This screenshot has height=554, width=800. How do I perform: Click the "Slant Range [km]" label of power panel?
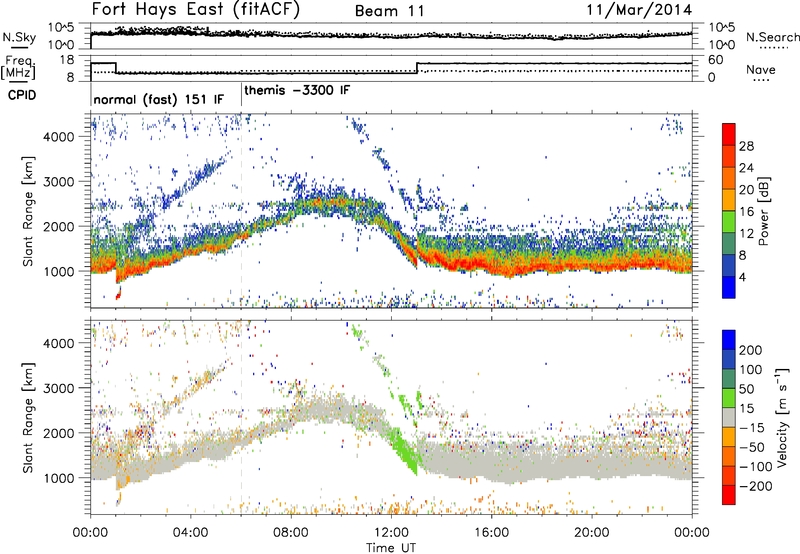point(28,211)
